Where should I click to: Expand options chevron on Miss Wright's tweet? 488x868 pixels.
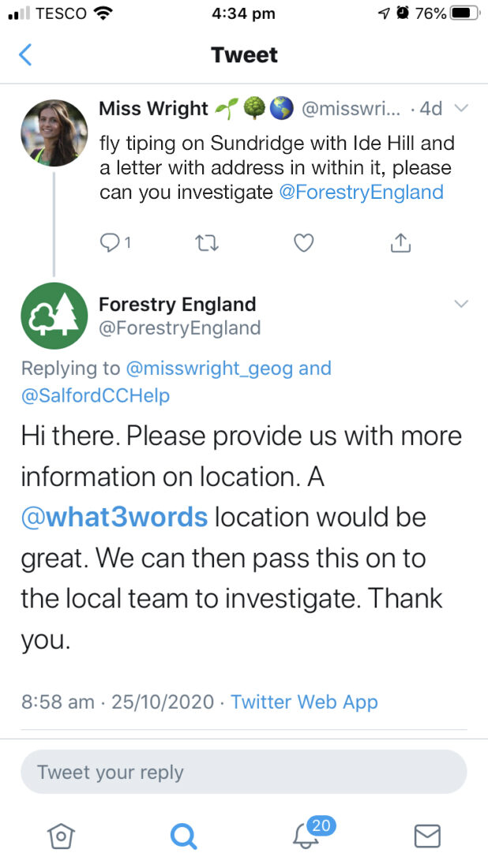pos(461,109)
